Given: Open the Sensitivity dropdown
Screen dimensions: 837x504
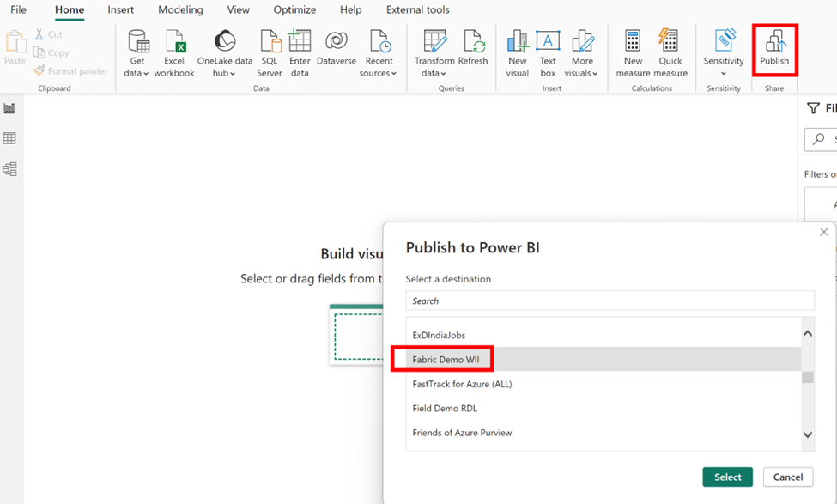Looking at the screenshot, I should (724, 53).
